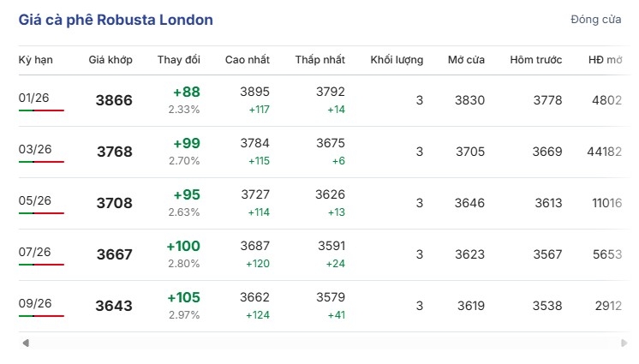Click the 'Khối lượng' column header
This screenshot has height=364, width=639.
click(x=397, y=59)
